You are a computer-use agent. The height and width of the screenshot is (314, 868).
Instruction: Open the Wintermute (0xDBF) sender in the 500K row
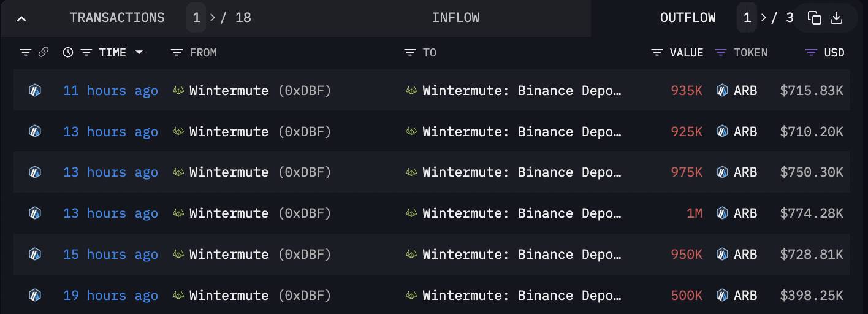tap(260, 296)
